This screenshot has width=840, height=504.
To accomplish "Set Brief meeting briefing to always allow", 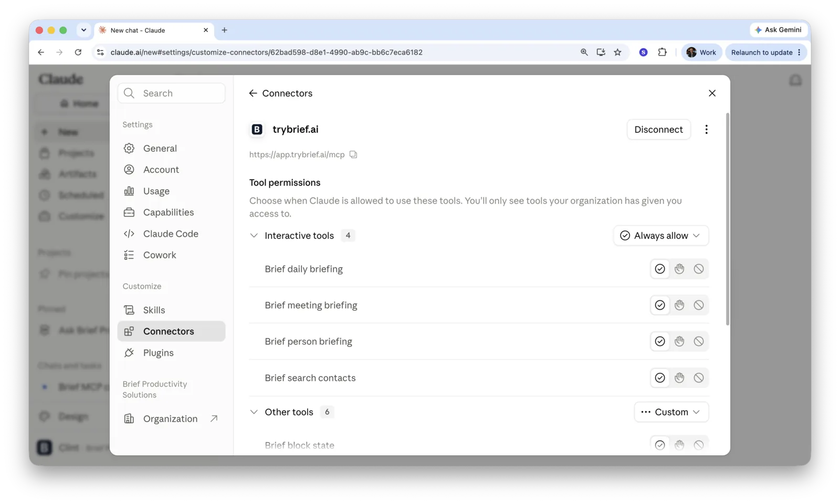I will coord(660,306).
